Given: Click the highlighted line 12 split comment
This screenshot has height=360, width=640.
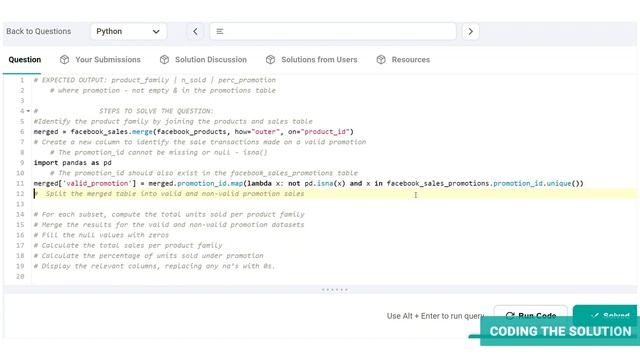Looking at the screenshot, I should tap(169, 194).
